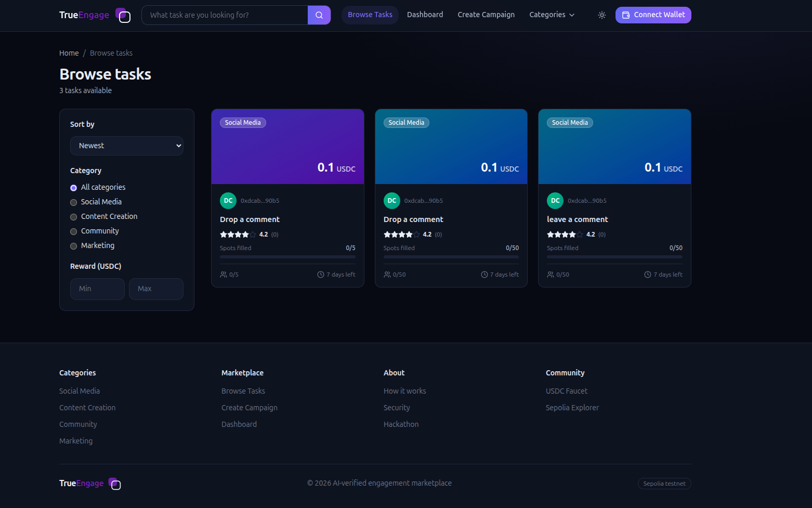The width and height of the screenshot is (812, 508).
Task: Click the TrueEngage logo in header
Action: [x=95, y=15]
